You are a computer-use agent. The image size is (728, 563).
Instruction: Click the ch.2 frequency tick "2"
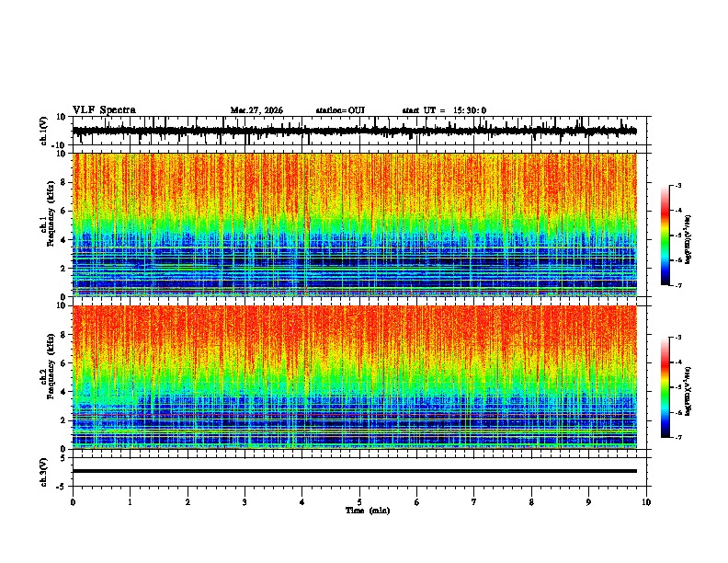click(x=63, y=420)
